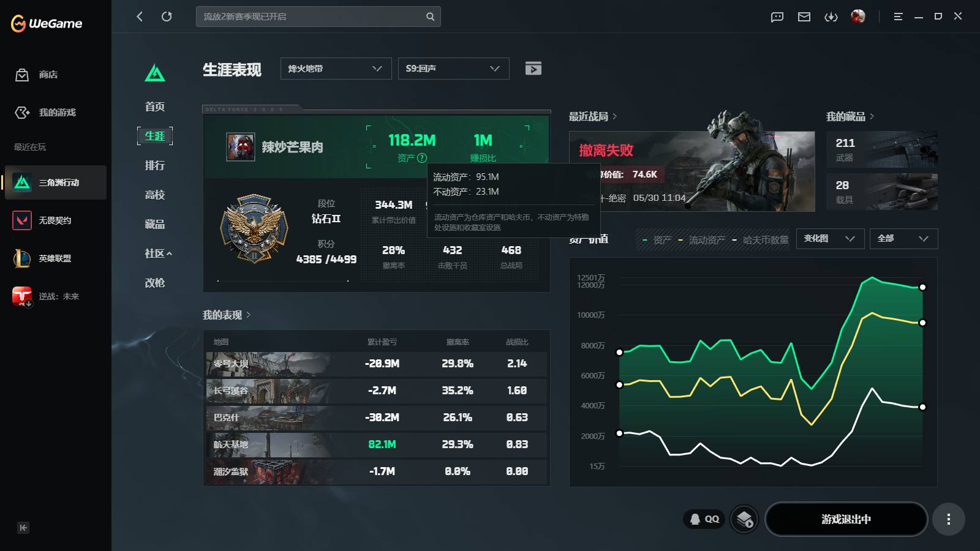Open the QQ contact button
The width and height of the screenshot is (980, 551).
(x=704, y=519)
